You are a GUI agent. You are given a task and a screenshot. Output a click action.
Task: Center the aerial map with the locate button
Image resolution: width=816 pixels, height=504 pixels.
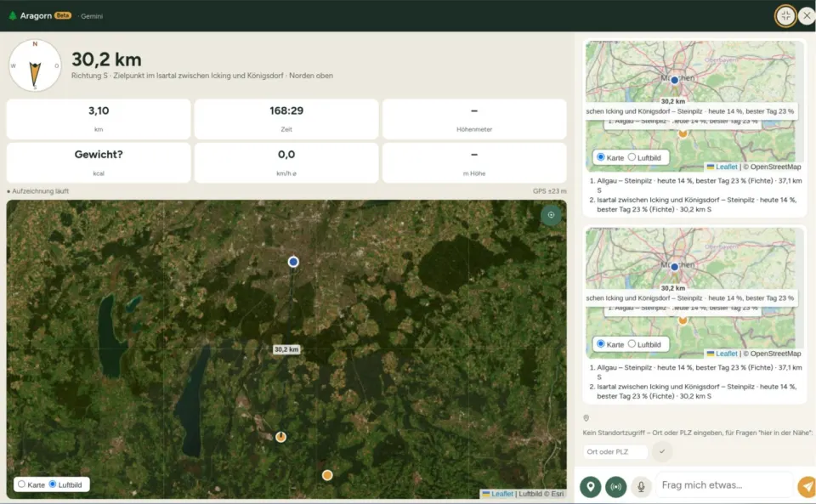pyautogui.click(x=551, y=215)
